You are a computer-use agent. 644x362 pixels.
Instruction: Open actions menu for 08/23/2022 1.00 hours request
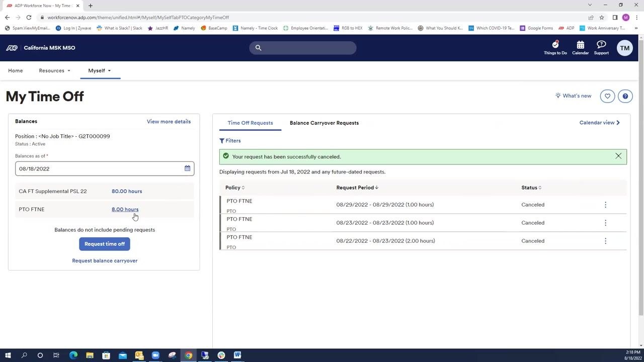pyautogui.click(x=605, y=223)
